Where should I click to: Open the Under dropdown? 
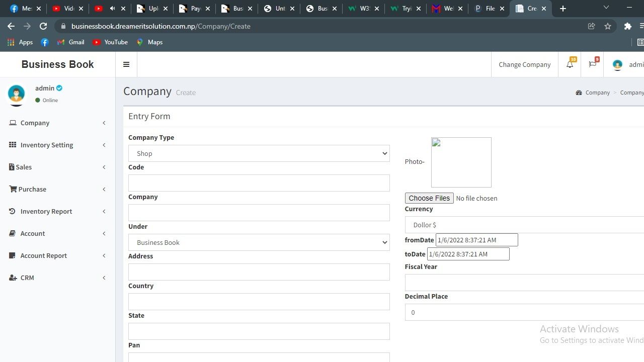[259, 242]
